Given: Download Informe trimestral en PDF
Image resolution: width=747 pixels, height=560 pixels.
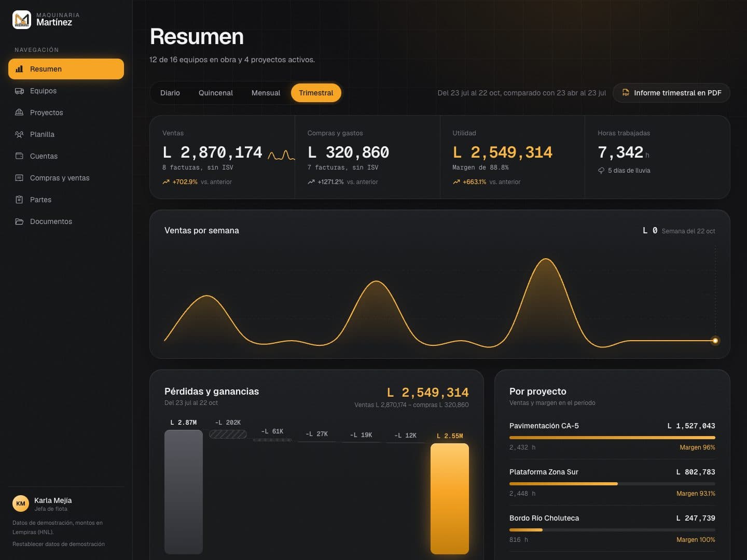Looking at the screenshot, I should pos(671,93).
